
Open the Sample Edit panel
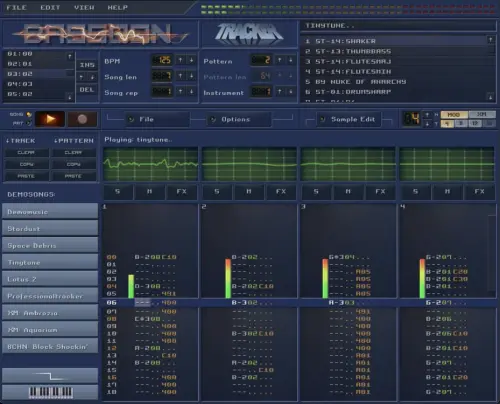[x=349, y=119]
